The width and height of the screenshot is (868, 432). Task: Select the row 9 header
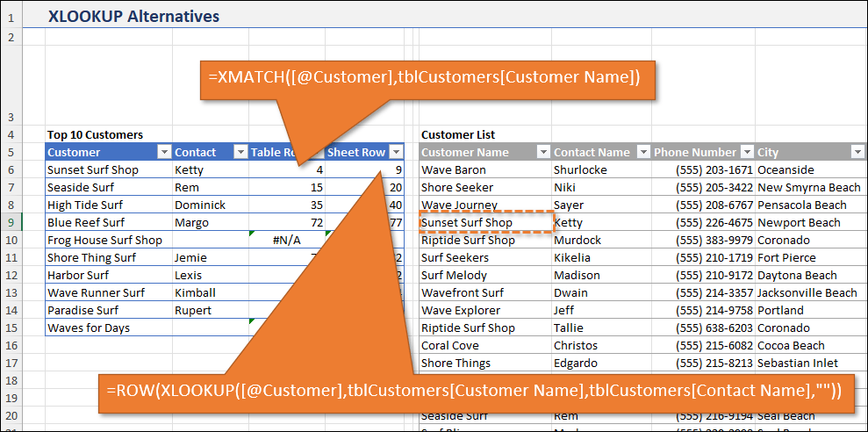click(x=10, y=222)
